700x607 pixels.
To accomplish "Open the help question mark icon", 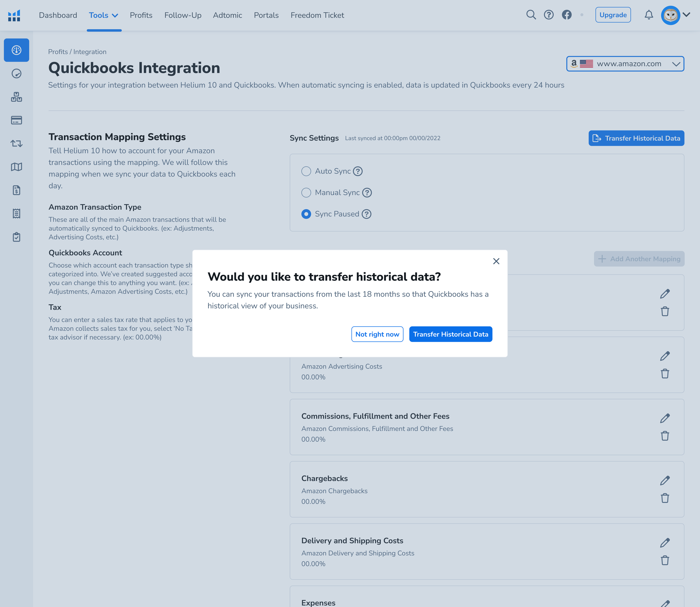I will pos(549,15).
